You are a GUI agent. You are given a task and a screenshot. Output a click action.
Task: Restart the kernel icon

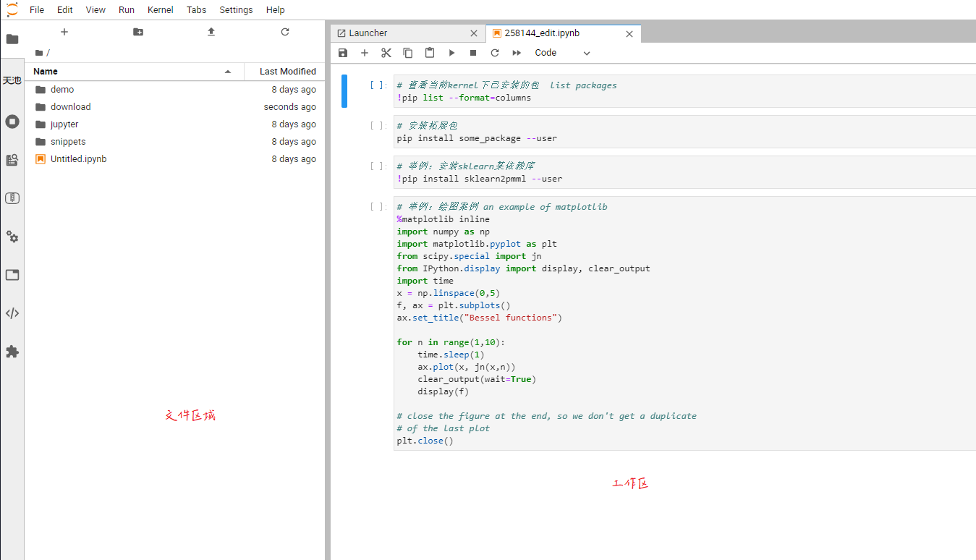pyautogui.click(x=495, y=53)
